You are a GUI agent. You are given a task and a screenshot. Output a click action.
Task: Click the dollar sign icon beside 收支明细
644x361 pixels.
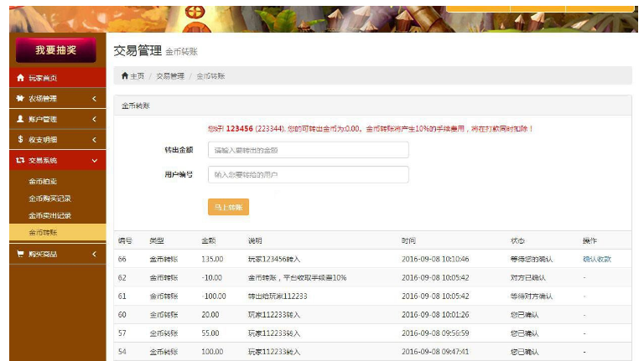[x=20, y=139]
